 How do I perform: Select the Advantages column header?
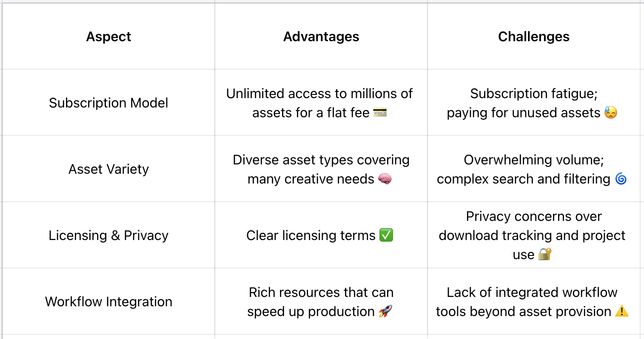[321, 37]
